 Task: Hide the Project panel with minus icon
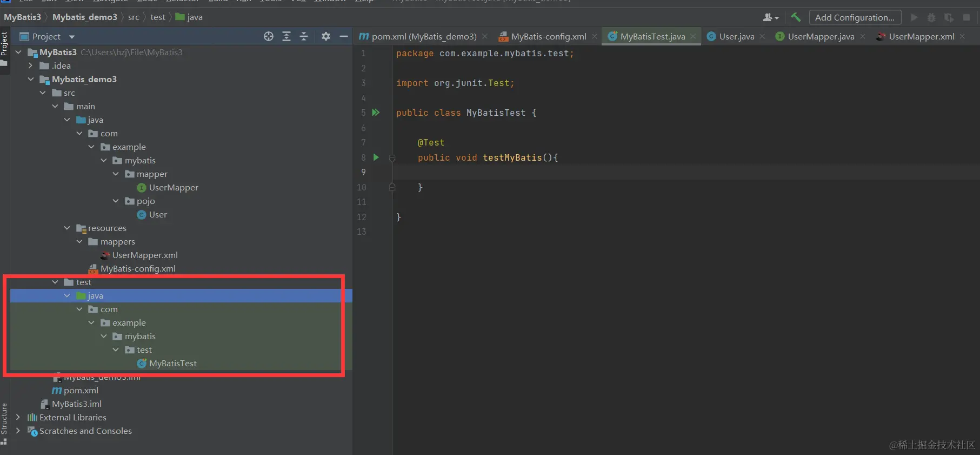[343, 36]
